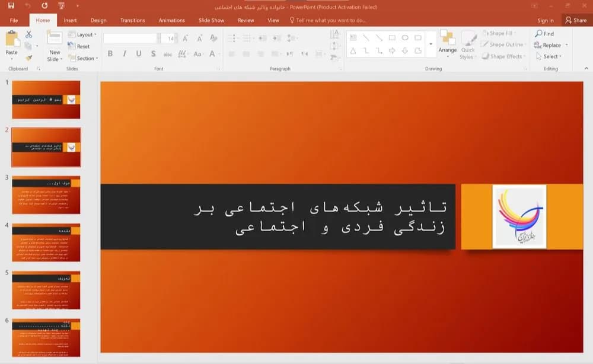Switch to the Animations tab
593x364 pixels.
pyautogui.click(x=172, y=20)
